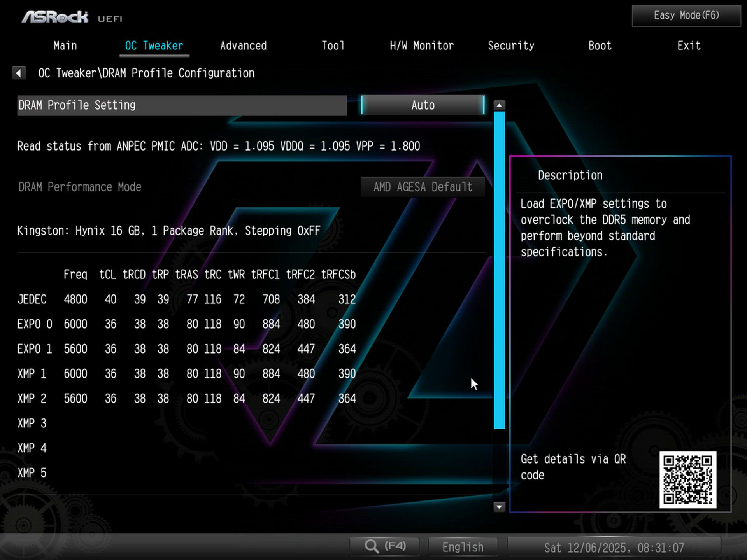Click the scrollbar up arrow
The height and width of the screenshot is (560, 747).
[x=499, y=105]
